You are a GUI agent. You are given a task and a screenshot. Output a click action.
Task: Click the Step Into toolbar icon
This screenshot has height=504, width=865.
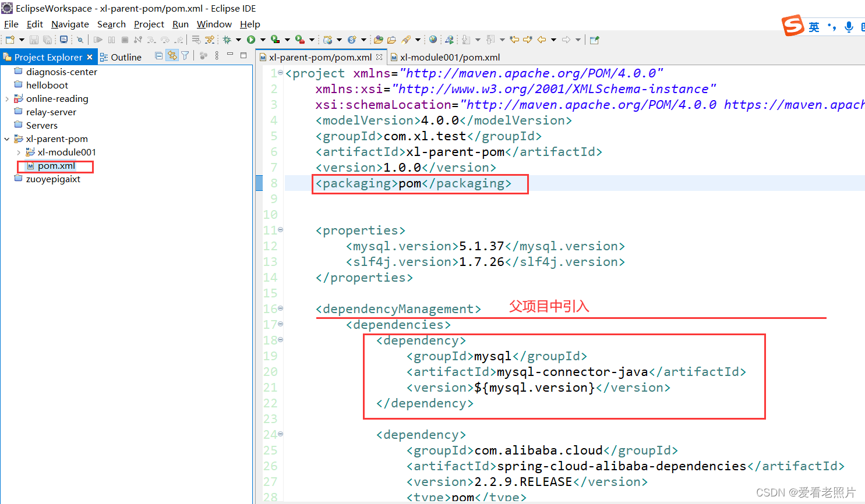point(151,40)
